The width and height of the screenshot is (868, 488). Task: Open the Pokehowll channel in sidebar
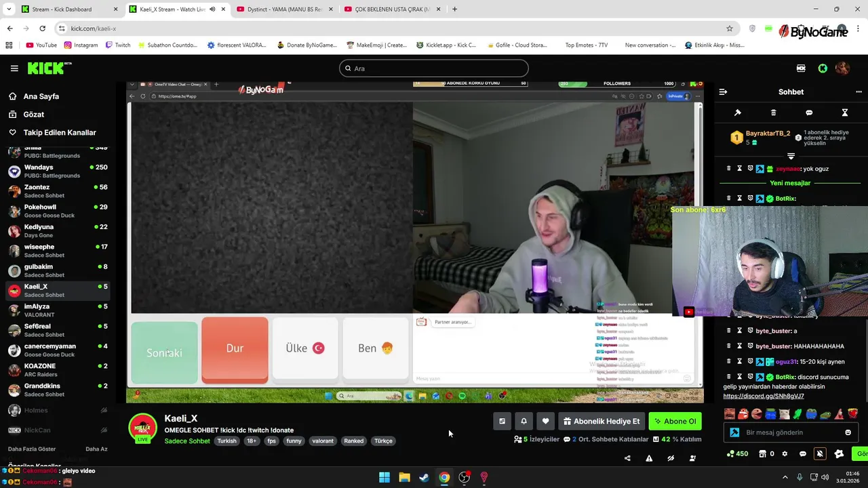coord(58,211)
